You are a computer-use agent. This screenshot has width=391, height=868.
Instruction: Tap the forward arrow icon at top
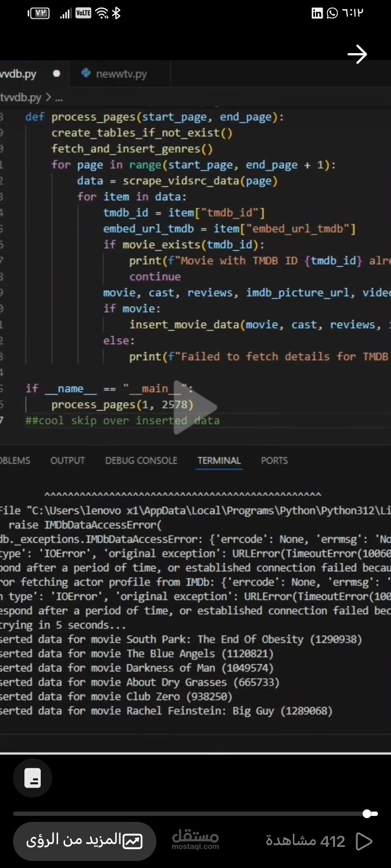pos(357,54)
